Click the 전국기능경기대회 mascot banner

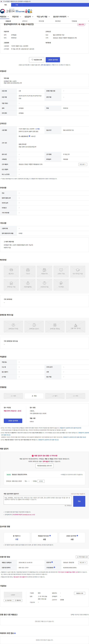coord(24,11)
